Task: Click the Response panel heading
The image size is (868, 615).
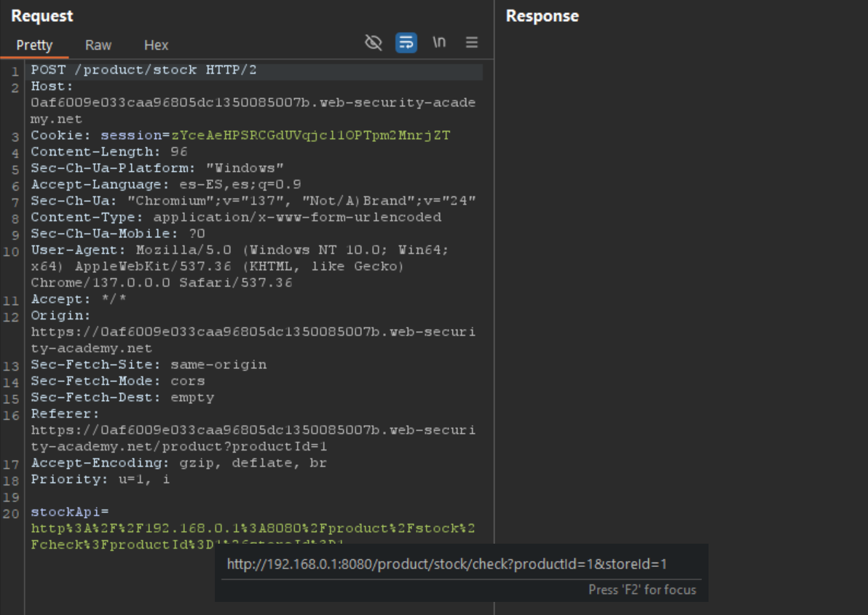Action: [x=542, y=16]
